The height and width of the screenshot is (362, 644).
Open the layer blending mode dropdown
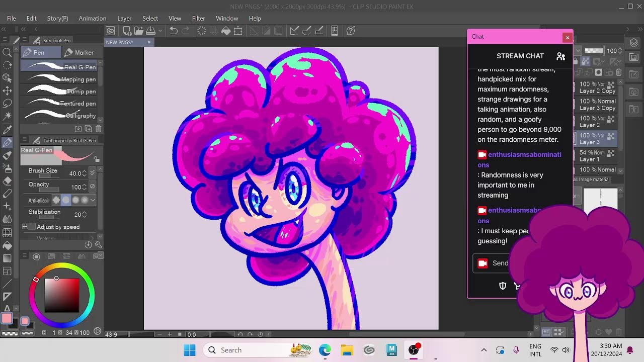578,51
